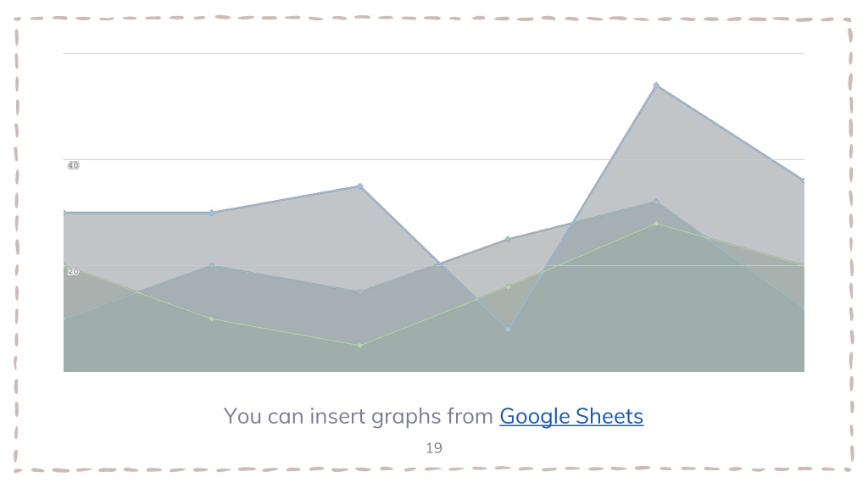Select the green series highest point marker
The height and width of the screenshot is (488, 868).
(x=656, y=224)
